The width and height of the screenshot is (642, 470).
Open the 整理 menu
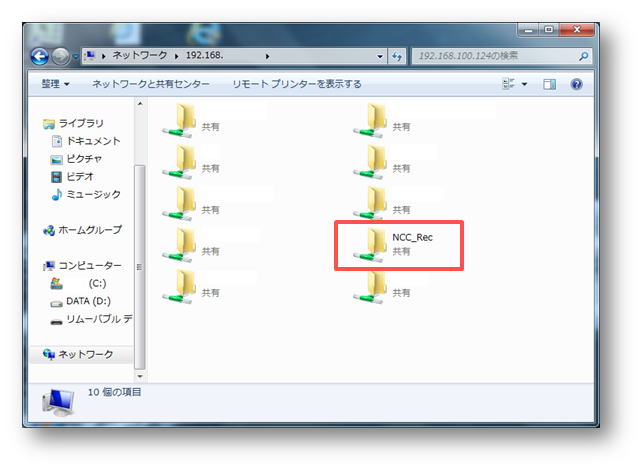click(55, 84)
